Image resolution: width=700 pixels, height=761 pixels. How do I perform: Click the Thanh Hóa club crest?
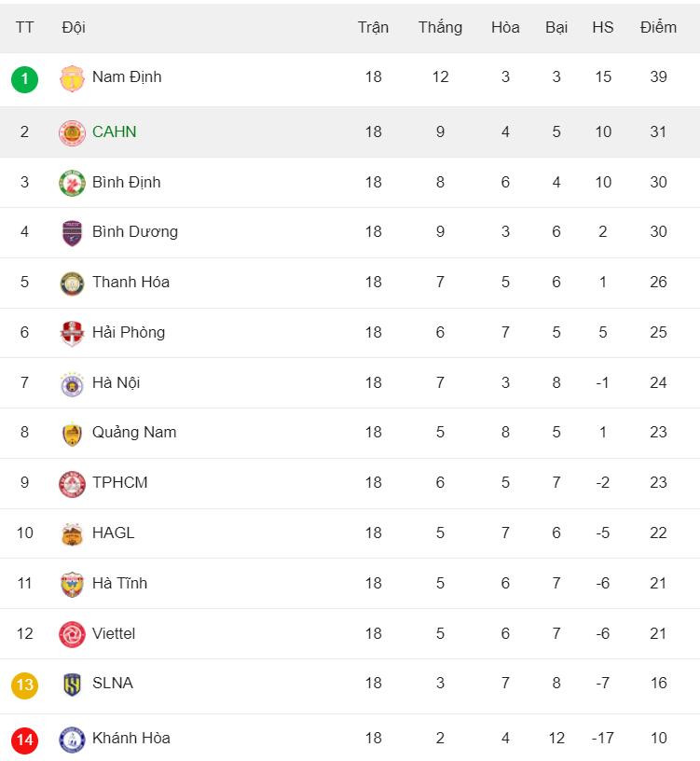[x=72, y=284]
